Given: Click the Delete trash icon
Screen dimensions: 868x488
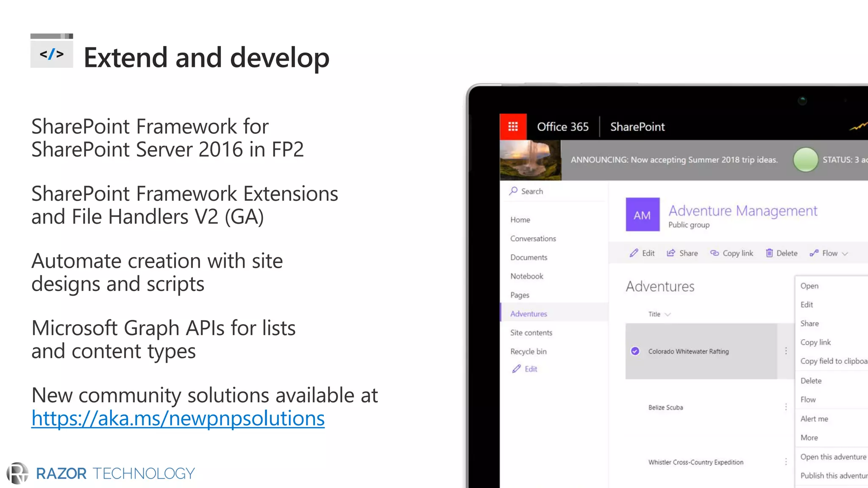Looking at the screenshot, I should click(x=769, y=253).
